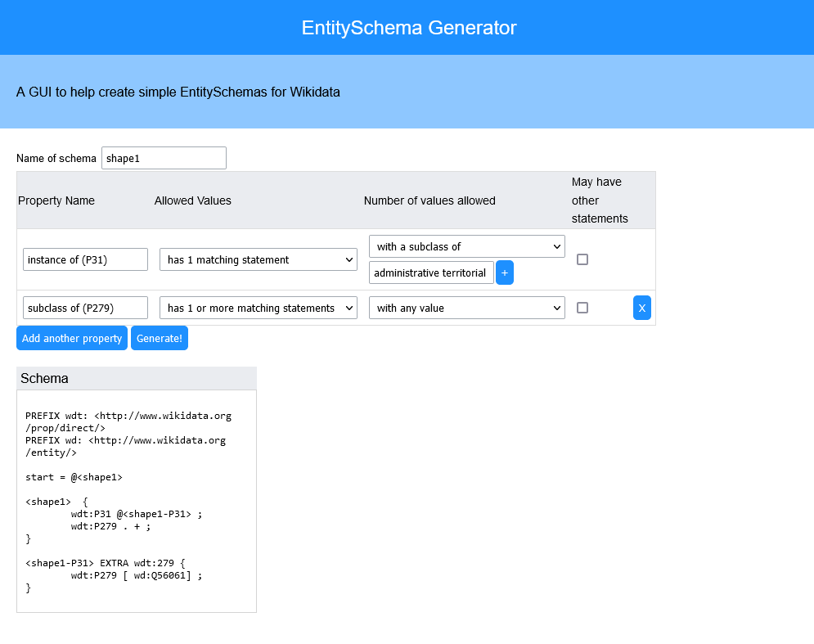Click the 'PREFIX wdt:' line in schema
The image size is (814, 644).
pyautogui.click(x=128, y=421)
